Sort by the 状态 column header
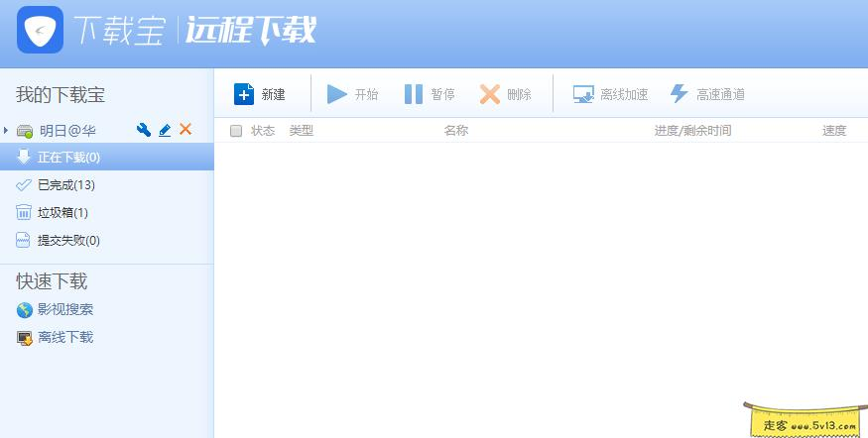This screenshot has width=868, height=438. (x=263, y=131)
